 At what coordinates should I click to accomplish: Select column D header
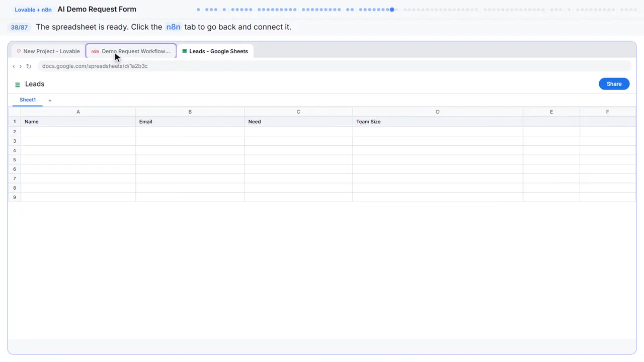pos(438,112)
